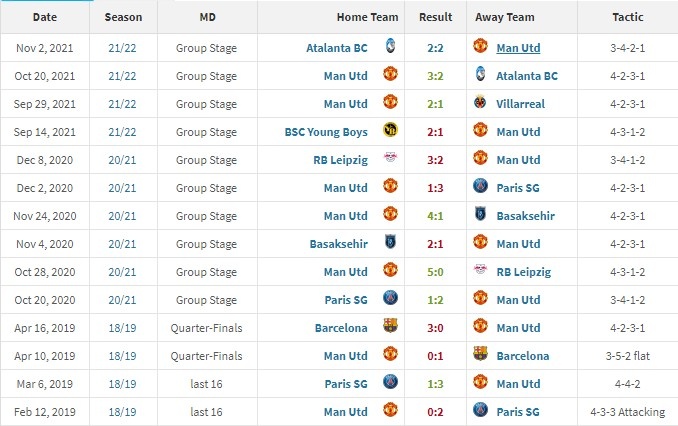Click RB Leipzig away crest in Oct 28, 2020 row
The image size is (678, 426).
(480, 270)
